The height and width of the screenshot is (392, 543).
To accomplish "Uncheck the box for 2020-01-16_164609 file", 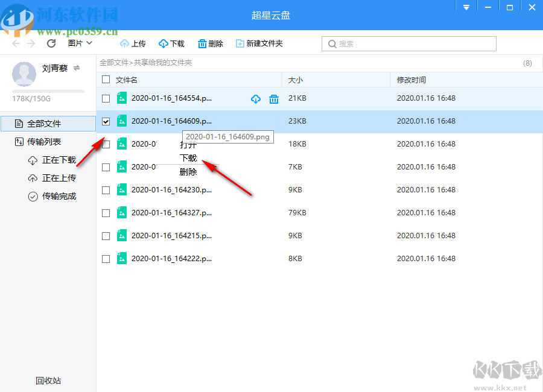I will click(x=106, y=122).
